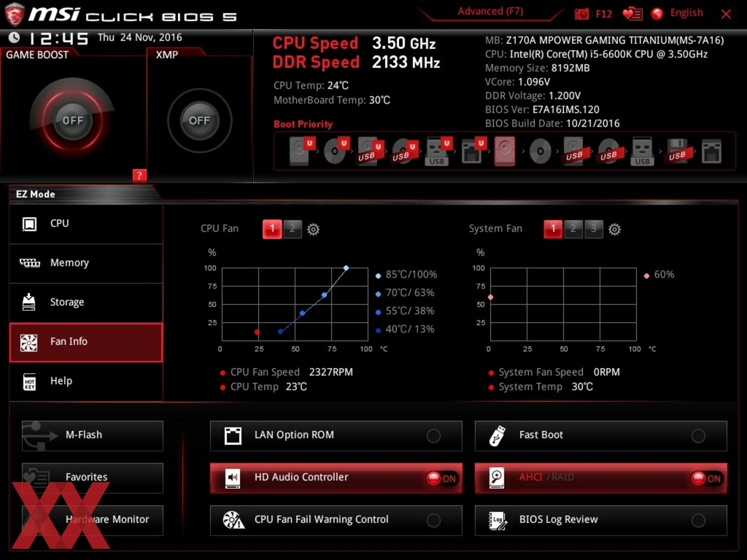
Task: Click the 85°C/100% point on CPU fan curve
Action: point(346,268)
